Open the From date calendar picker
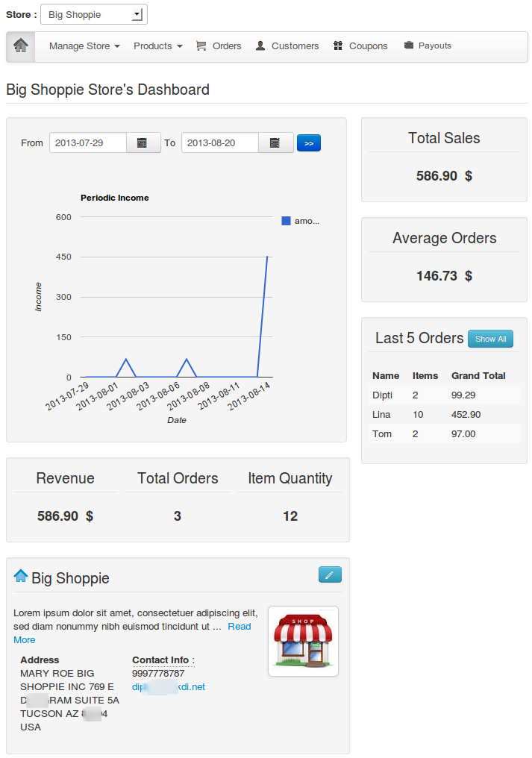Image resolution: width=532 pixels, height=758 pixels. click(143, 143)
